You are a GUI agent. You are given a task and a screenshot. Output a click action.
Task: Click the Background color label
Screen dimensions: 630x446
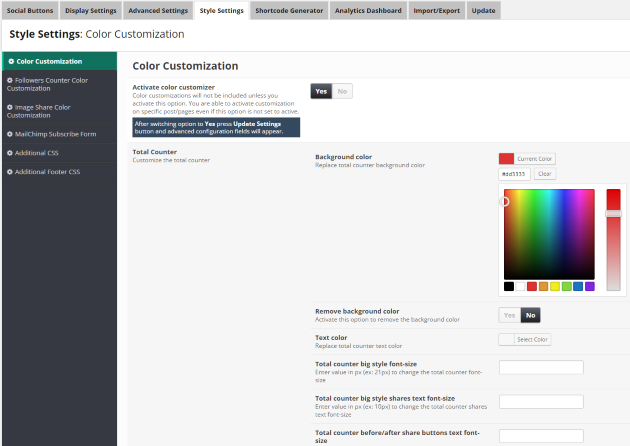[344, 157]
